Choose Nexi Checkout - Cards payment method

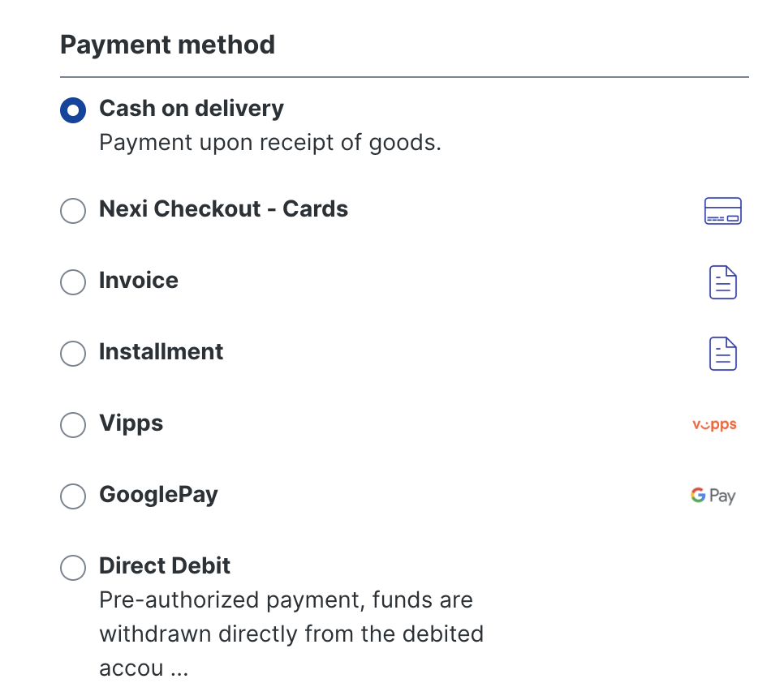coord(73,211)
